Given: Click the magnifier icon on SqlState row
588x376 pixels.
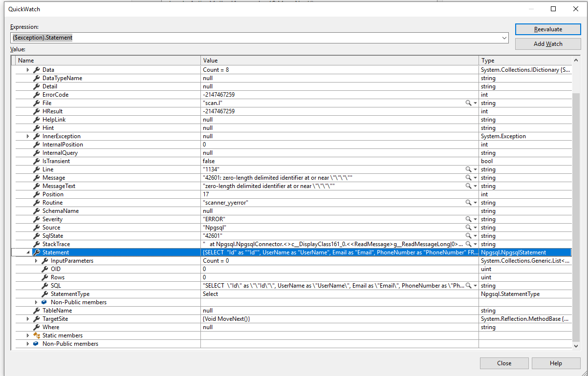Looking at the screenshot, I should [x=468, y=235].
